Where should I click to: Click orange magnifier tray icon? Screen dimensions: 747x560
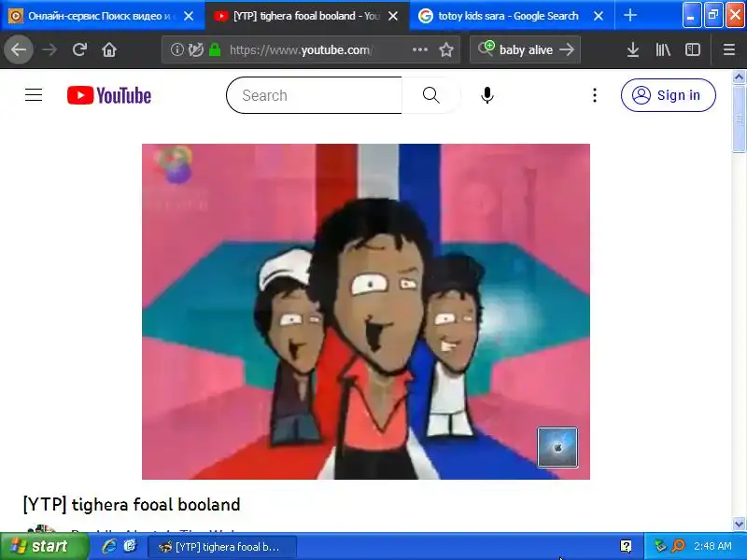(x=678, y=546)
